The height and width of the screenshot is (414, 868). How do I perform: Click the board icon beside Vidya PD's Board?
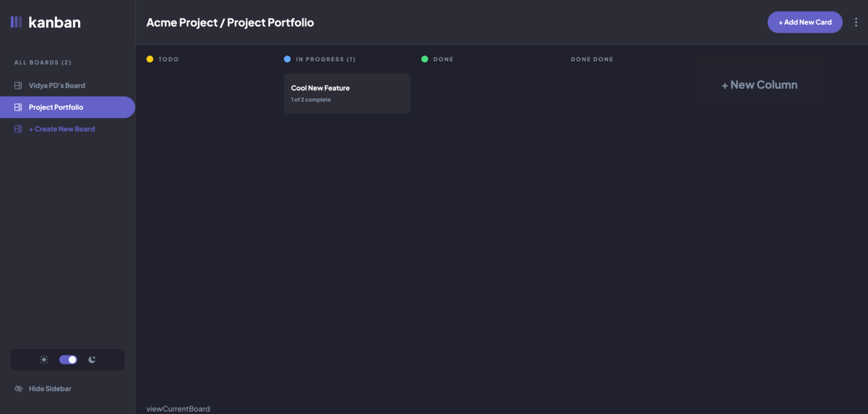tap(18, 86)
